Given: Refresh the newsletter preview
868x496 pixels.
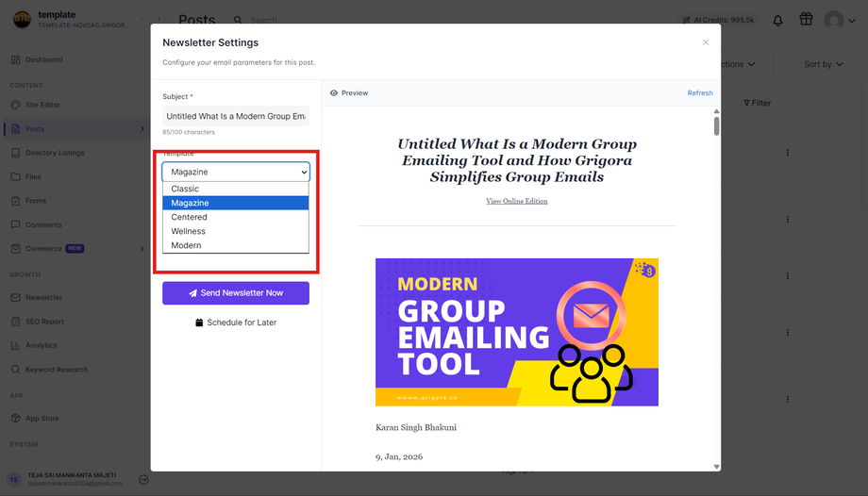Looking at the screenshot, I should [x=700, y=93].
